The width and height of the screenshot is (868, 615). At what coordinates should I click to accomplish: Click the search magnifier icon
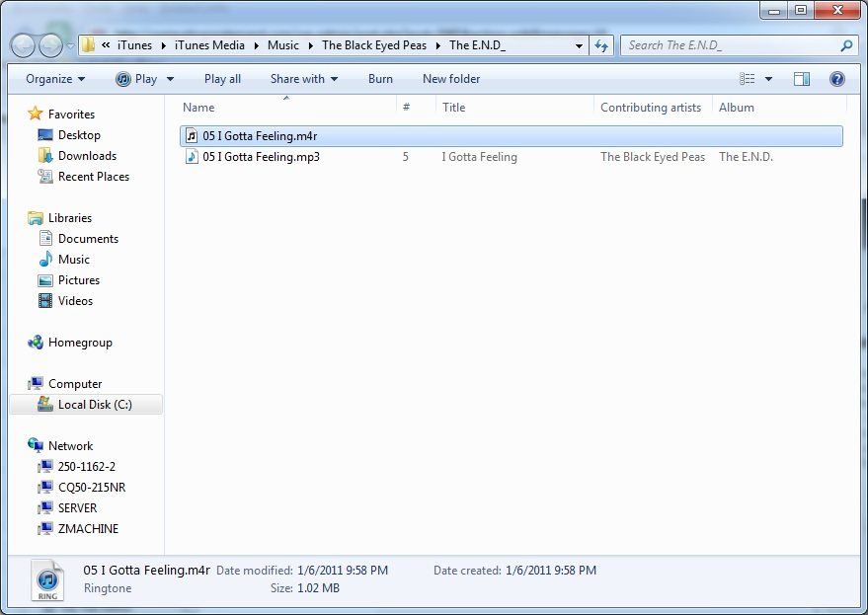point(846,45)
